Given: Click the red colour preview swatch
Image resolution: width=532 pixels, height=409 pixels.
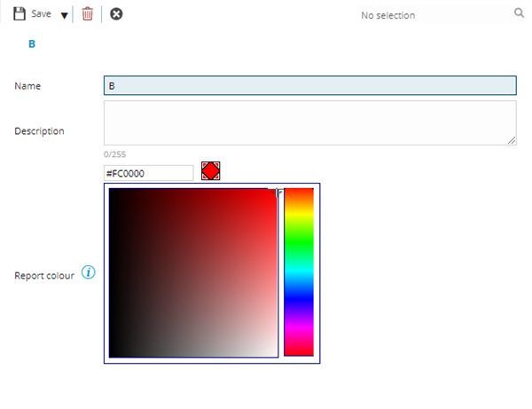Looking at the screenshot, I should [x=210, y=171].
